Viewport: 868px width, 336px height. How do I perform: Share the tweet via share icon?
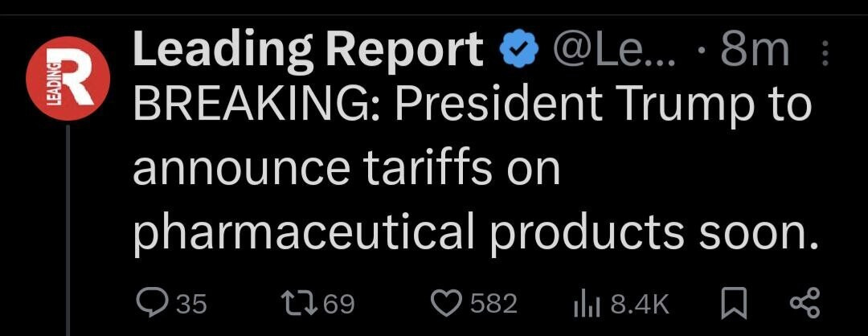(x=805, y=303)
